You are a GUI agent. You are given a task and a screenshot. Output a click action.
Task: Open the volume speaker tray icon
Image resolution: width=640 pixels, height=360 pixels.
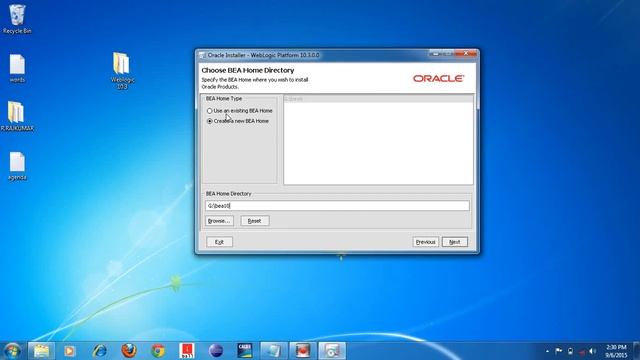[x=593, y=351]
